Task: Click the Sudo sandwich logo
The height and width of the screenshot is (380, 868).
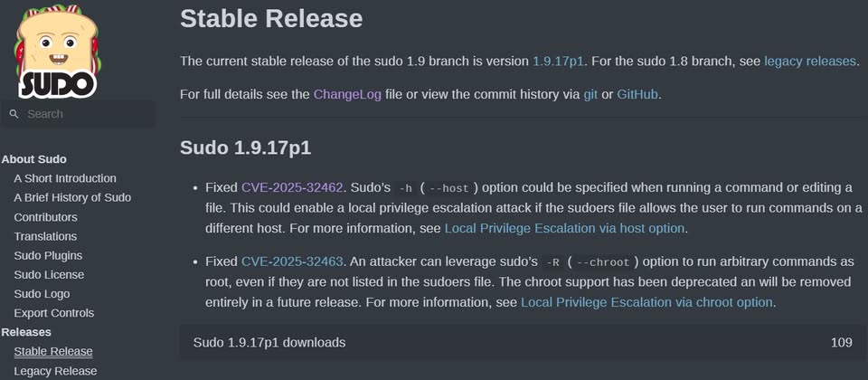Action: coord(58,51)
